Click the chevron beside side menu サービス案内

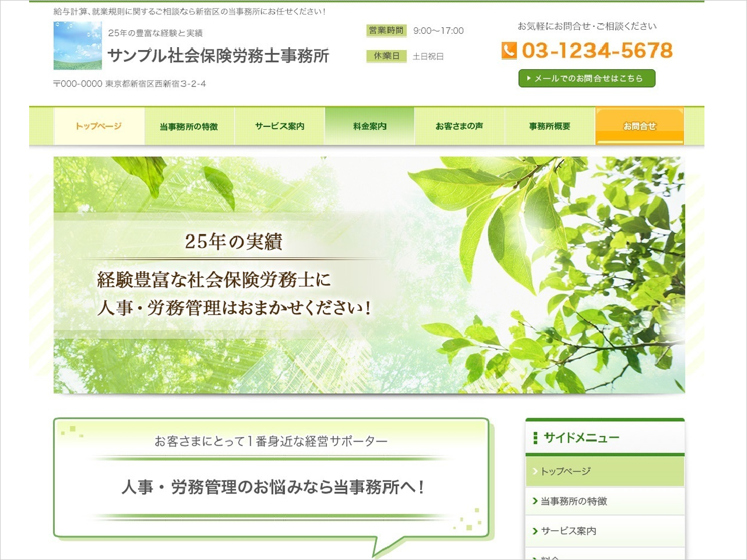point(535,531)
